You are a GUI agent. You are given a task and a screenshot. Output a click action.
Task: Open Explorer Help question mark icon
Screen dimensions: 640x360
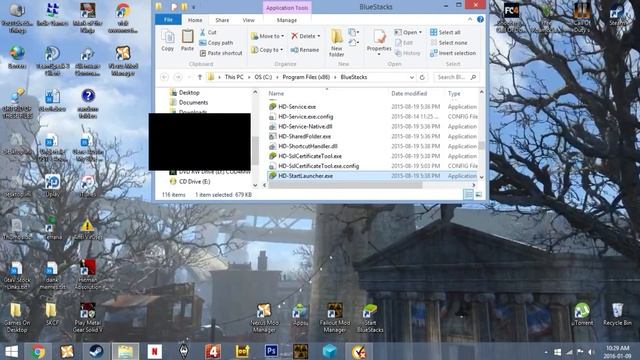tap(480, 19)
